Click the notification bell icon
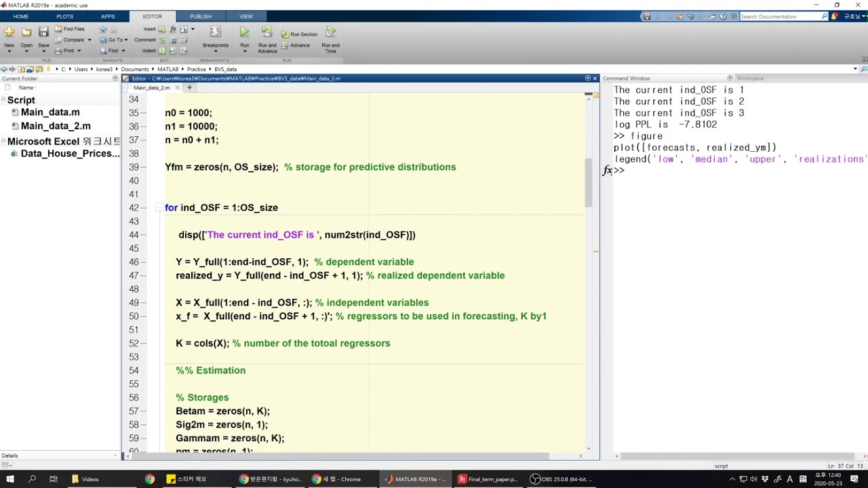The width and height of the screenshot is (868, 488). tap(835, 16)
